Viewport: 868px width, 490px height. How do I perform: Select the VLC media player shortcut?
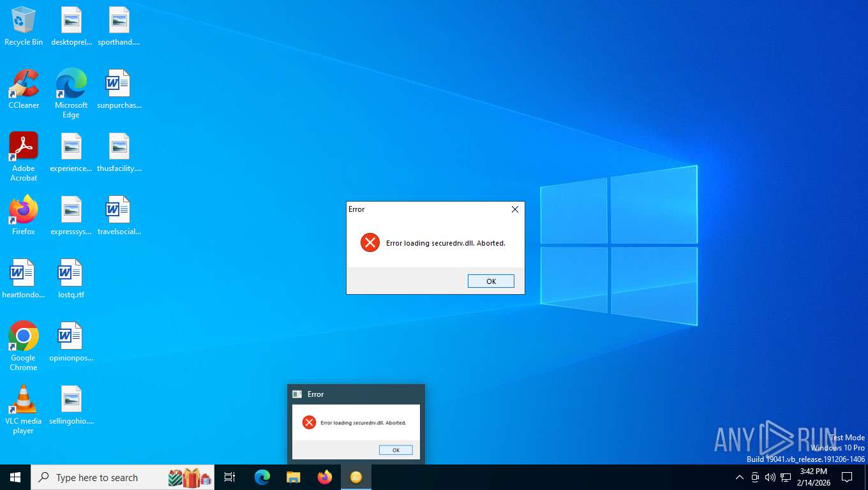[24, 410]
